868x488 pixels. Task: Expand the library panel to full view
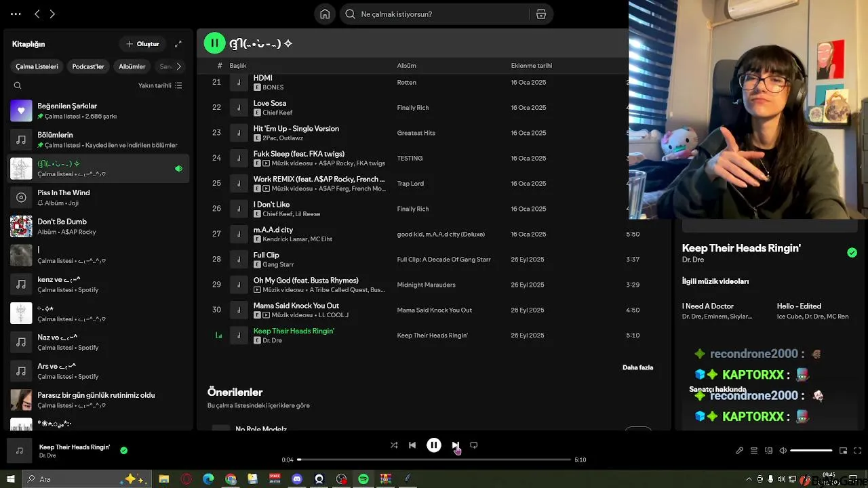tap(178, 44)
